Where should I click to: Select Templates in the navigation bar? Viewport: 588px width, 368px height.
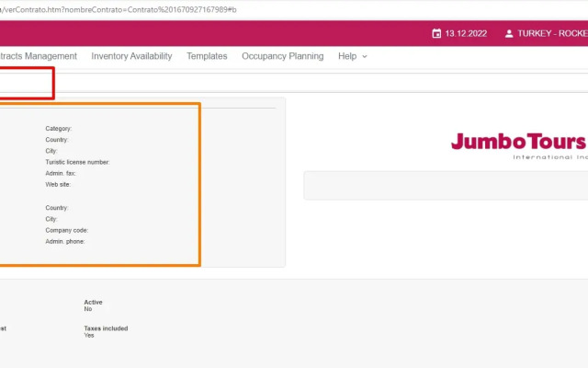pos(207,56)
